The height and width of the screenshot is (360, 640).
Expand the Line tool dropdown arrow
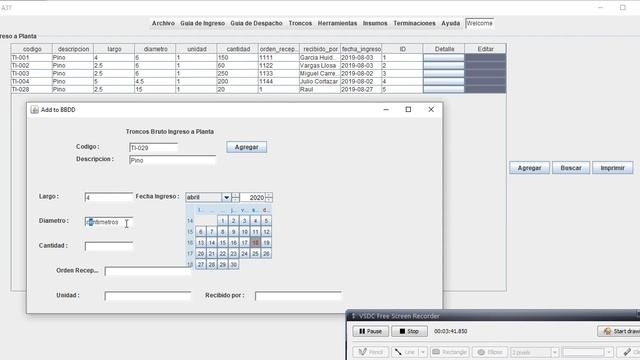(x=423, y=352)
